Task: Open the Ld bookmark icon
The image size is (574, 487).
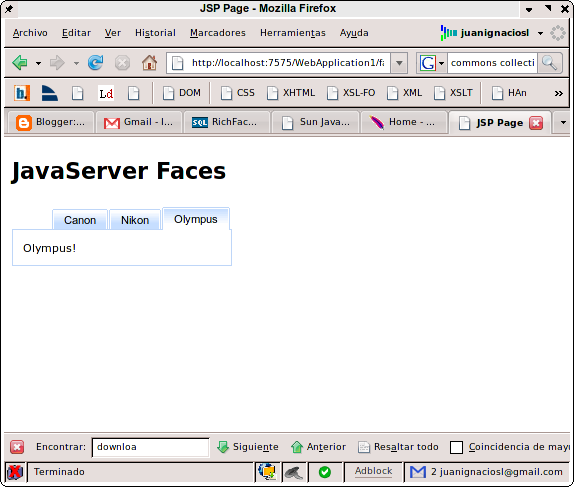Action: click(x=106, y=93)
